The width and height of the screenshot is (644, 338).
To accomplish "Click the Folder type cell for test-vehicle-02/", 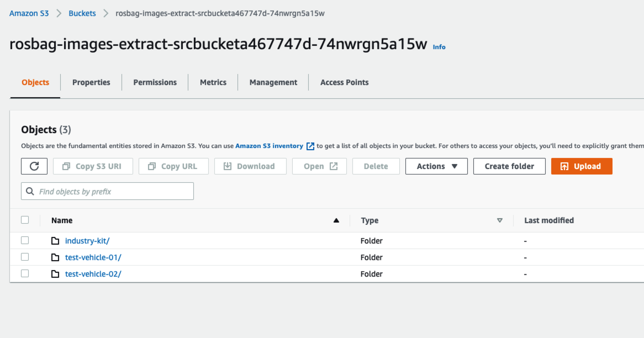I will point(371,274).
